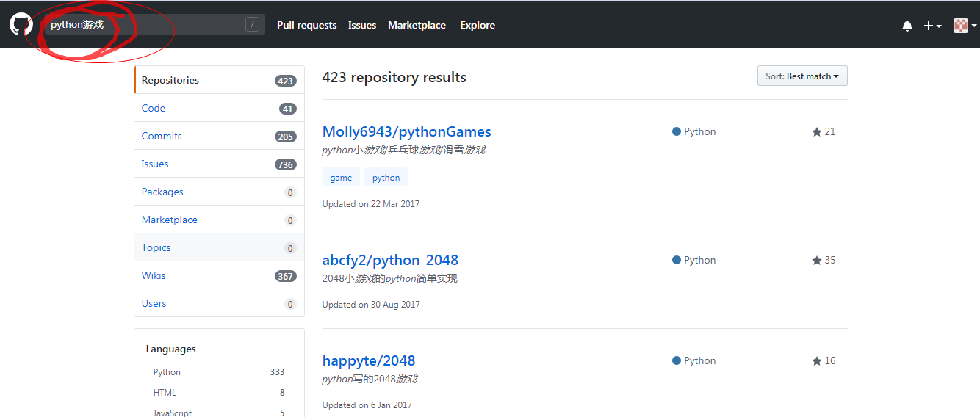Click Python language dot for happyte/2048
Screen dimensions: 980x417
pyautogui.click(x=677, y=360)
